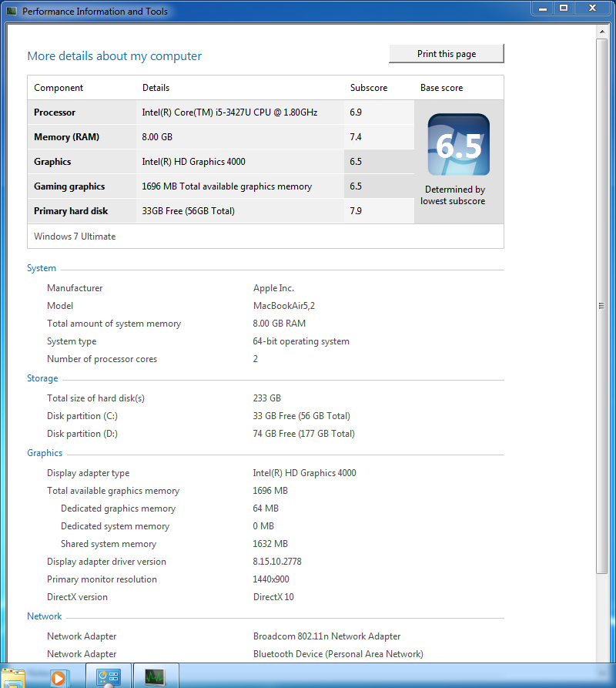Select the Memory (RAM) row label
The width and height of the screenshot is (616, 688).
click(67, 137)
